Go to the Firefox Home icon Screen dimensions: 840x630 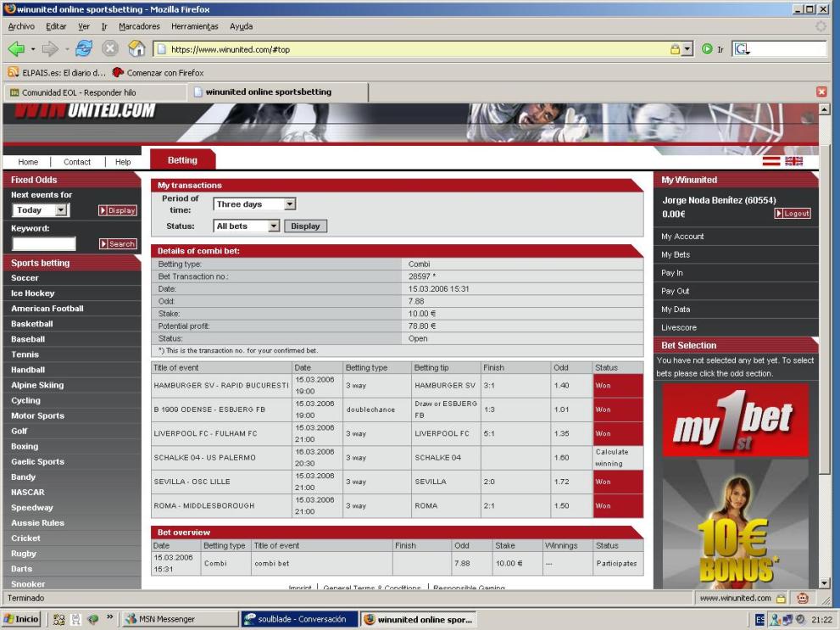[x=136, y=48]
